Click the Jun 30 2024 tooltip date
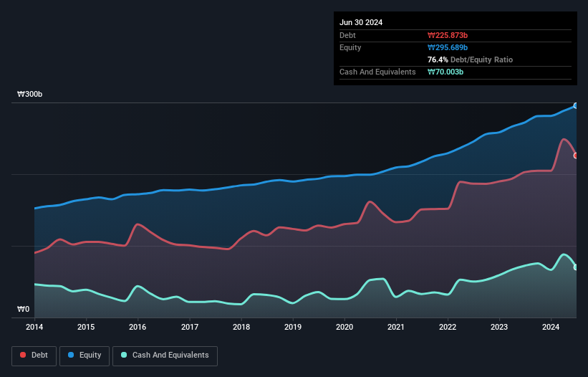This screenshot has height=377, width=588. [x=361, y=22]
